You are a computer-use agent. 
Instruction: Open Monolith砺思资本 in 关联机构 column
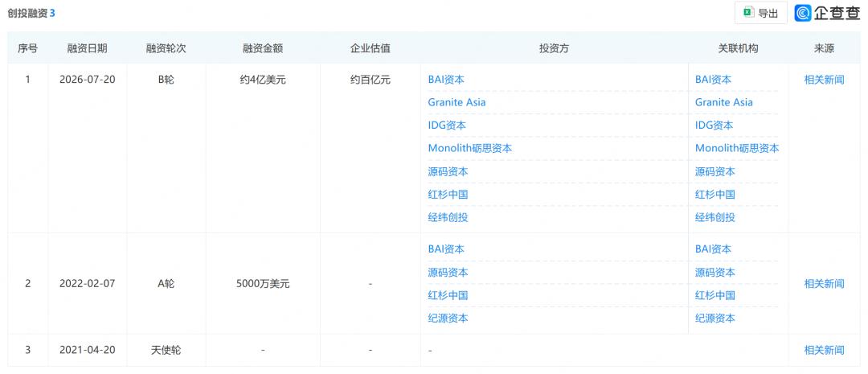click(737, 149)
